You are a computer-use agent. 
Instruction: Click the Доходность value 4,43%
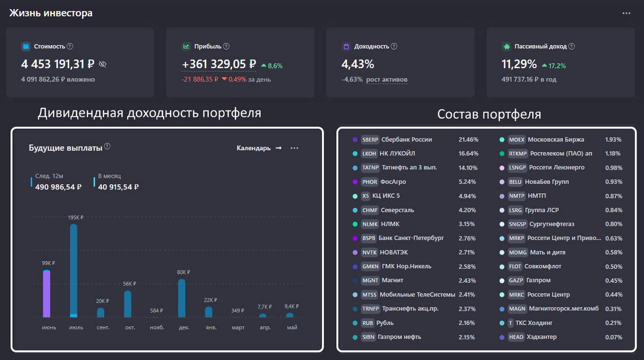[358, 64]
